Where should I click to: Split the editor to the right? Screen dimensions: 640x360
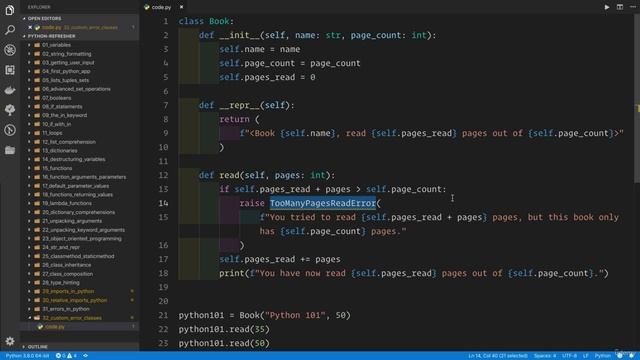pos(620,7)
